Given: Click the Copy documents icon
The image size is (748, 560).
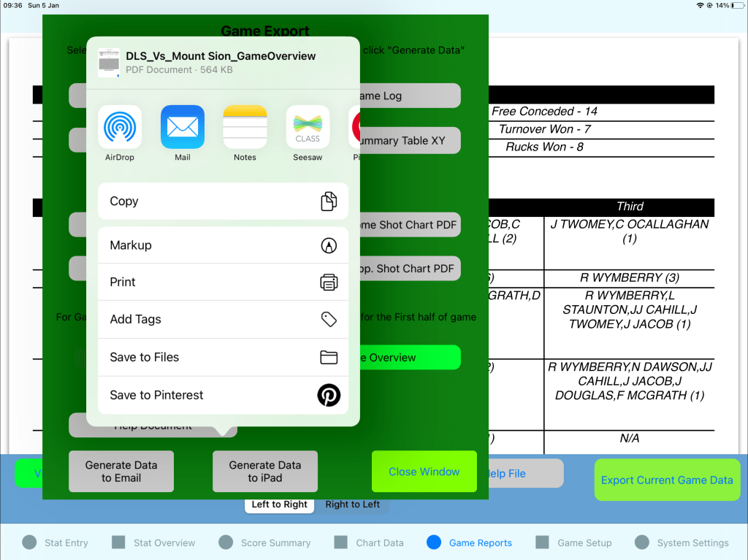Looking at the screenshot, I should coord(329,202).
